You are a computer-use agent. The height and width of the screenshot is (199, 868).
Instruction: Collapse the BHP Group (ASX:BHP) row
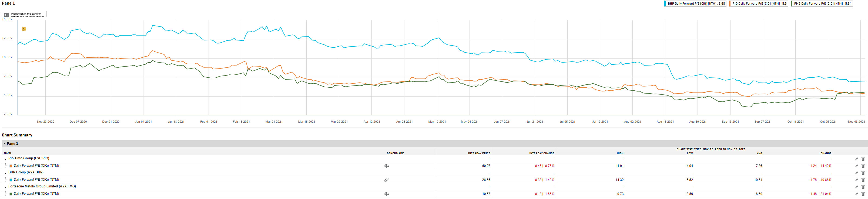pos(6,173)
